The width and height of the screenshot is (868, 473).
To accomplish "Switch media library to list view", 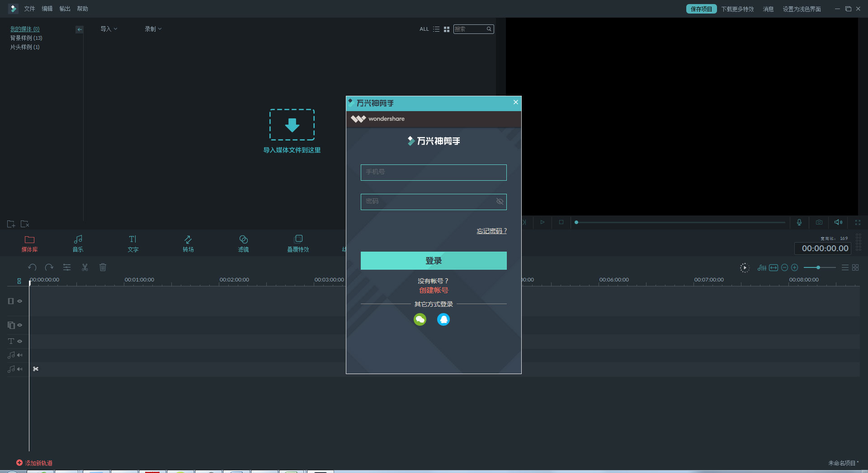I will (436, 29).
